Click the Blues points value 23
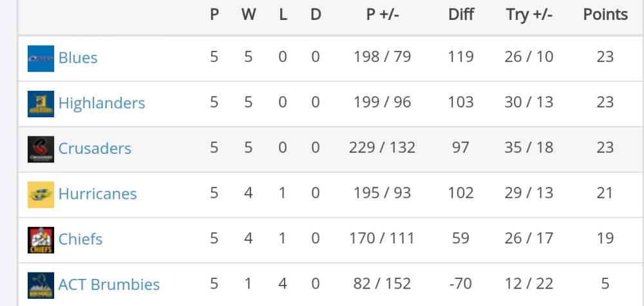Viewport: 644px width, 306px height. [605, 57]
